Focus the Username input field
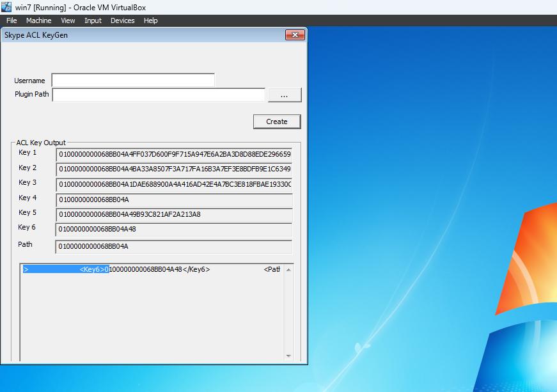The height and width of the screenshot is (392, 557). pos(133,80)
